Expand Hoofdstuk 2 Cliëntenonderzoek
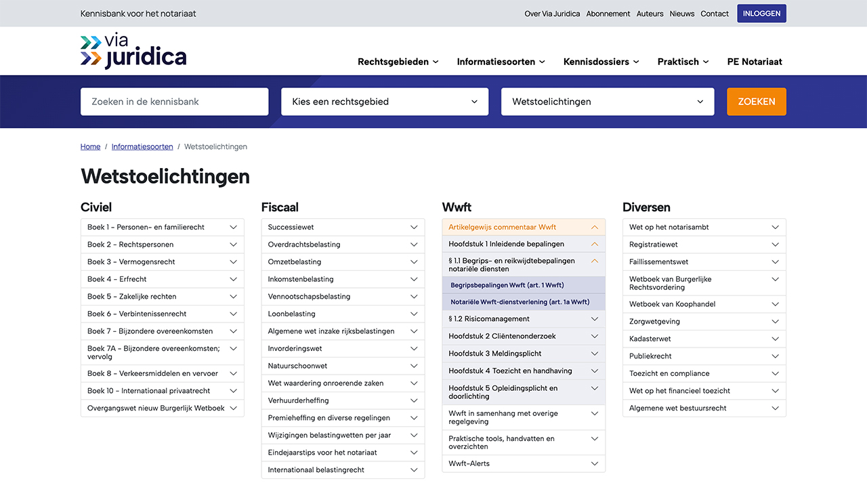The height and width of the screenshot is (504, 867). (524, 336)
